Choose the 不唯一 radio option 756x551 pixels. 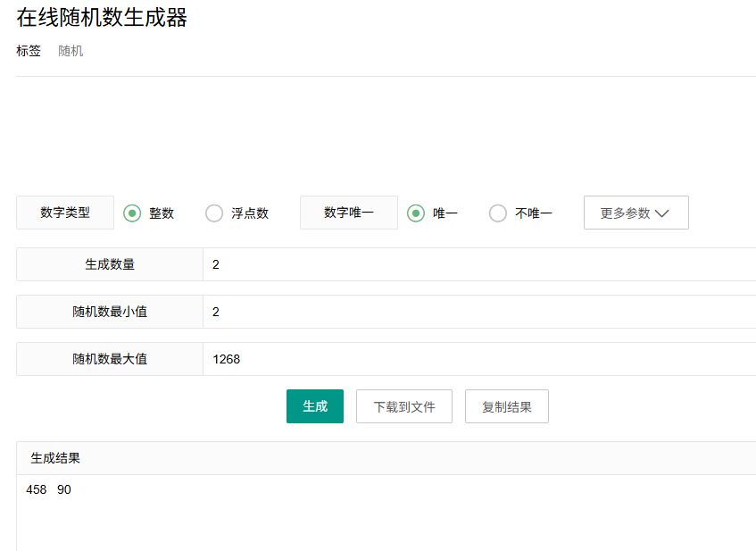(497, 213)
